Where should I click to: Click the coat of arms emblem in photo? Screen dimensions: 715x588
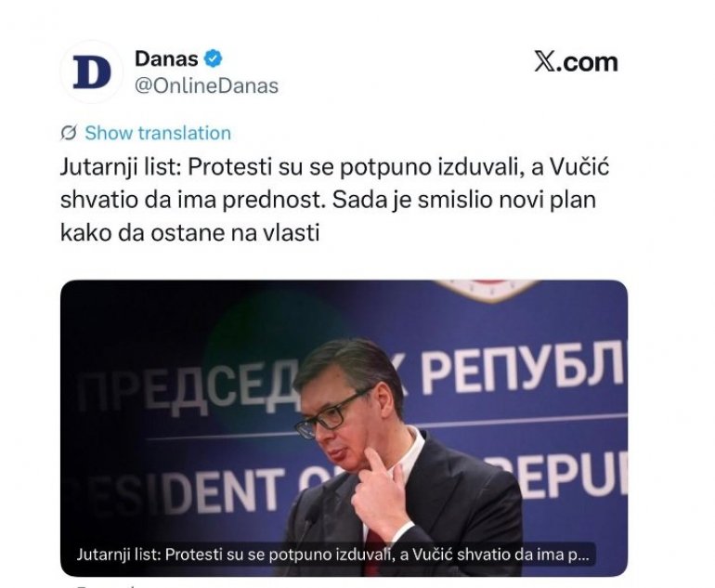tap(486, 290)
